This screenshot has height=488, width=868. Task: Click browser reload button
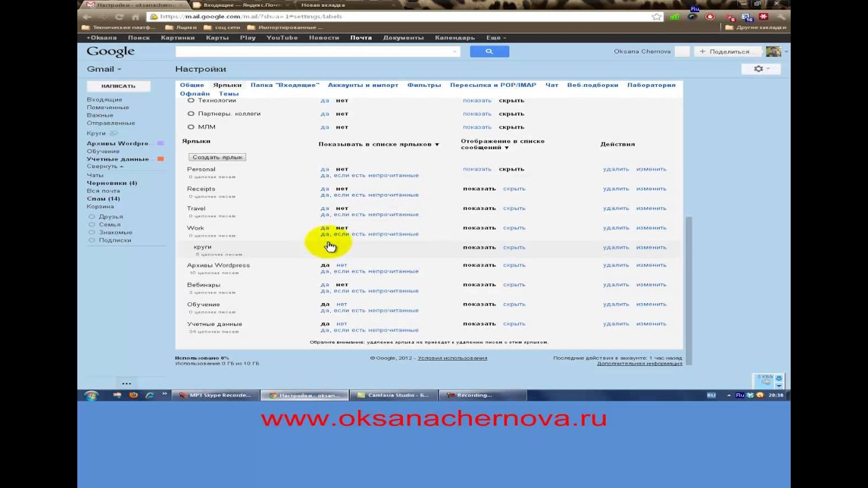pos(119,16)
